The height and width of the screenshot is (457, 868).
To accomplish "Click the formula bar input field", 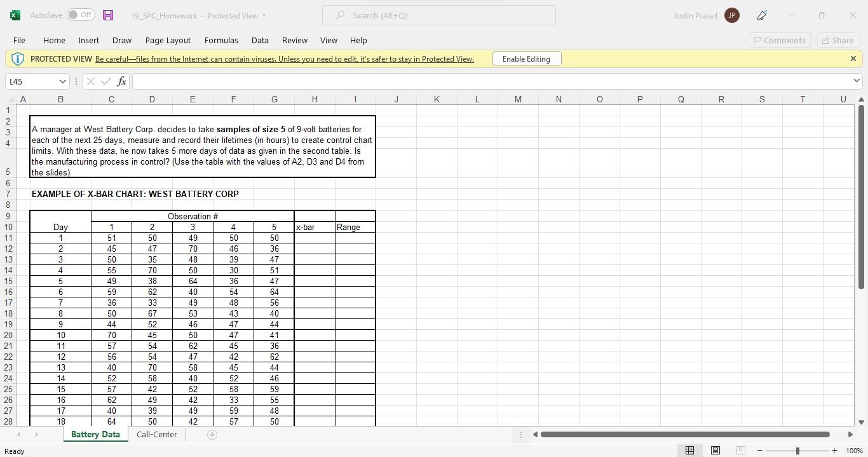I will (x=492, y=81).
